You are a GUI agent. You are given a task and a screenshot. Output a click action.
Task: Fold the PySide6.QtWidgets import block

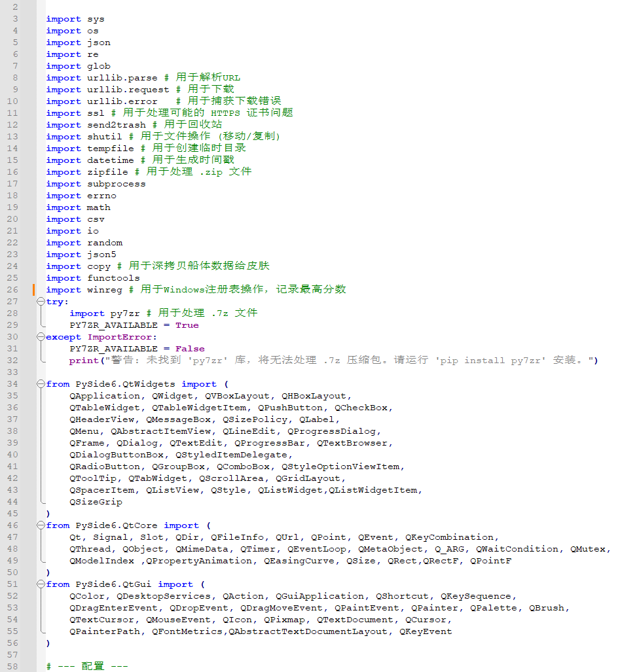[x=41, y=384]
